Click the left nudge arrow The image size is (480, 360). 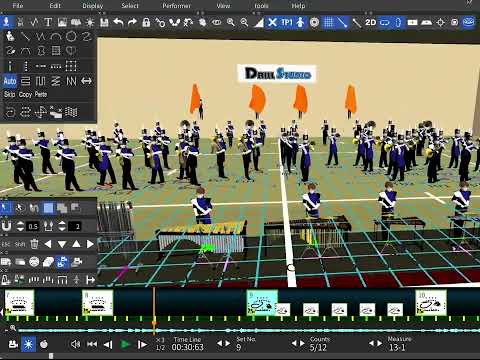(48, 244)
